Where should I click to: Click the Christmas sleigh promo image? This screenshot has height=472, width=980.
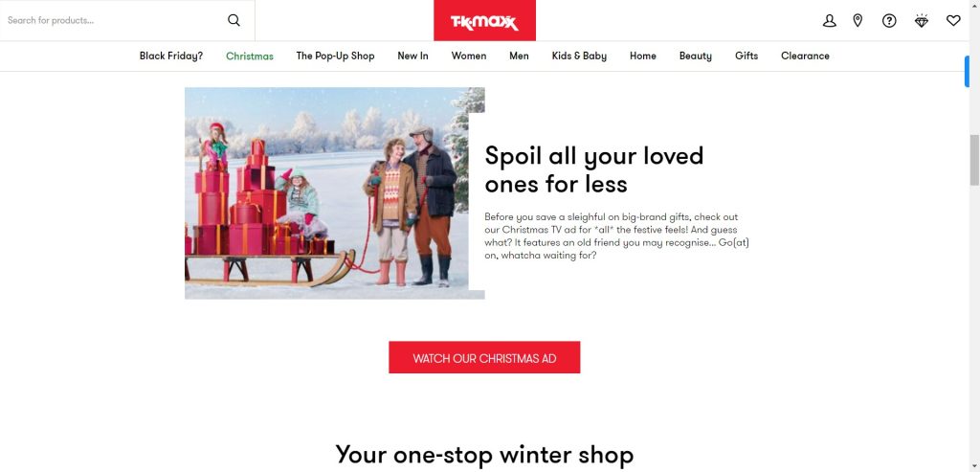coord(334,193)
